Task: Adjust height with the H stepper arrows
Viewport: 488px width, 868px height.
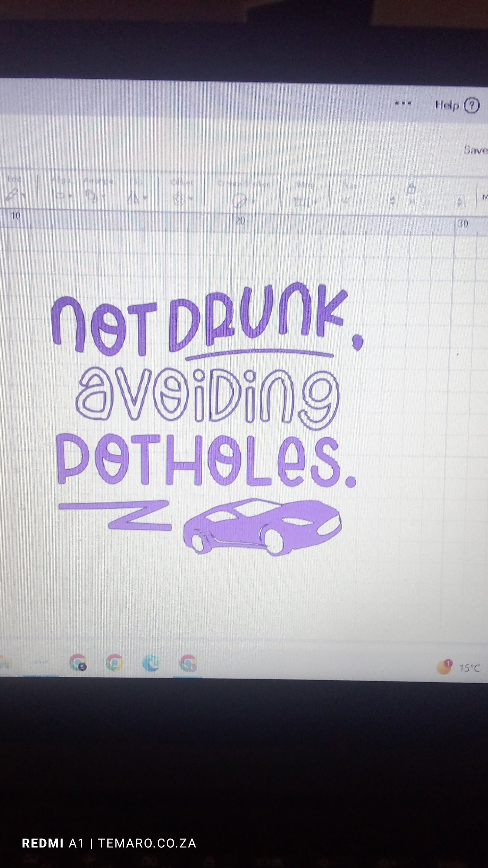Action: [x=459, y=202]
